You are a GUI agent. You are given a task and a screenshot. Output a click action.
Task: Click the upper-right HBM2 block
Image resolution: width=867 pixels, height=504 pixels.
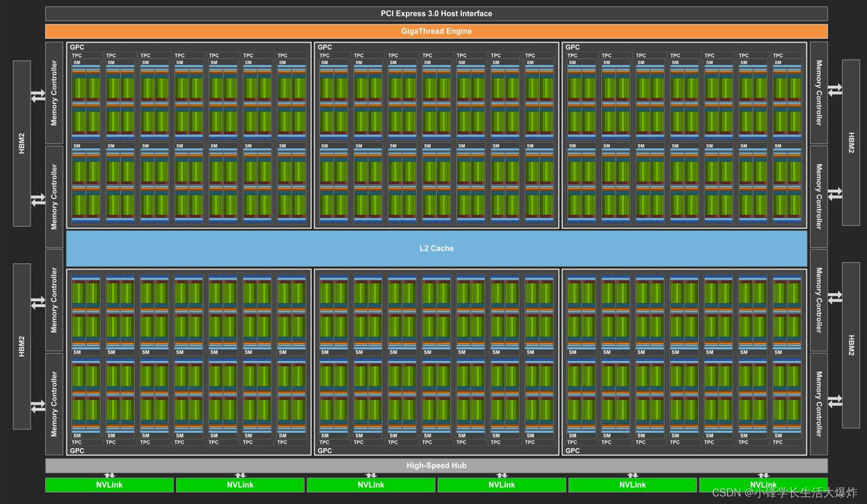click(x=851, y=142)
